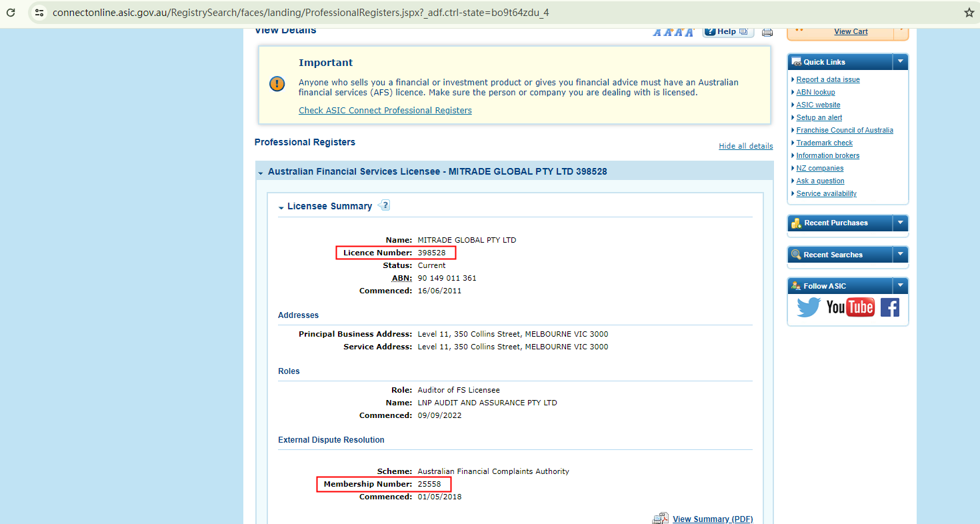Open Check ASIC Connect Professional Registers link
The height and width of the screenshot is (524, 980).
pos(385,111)
